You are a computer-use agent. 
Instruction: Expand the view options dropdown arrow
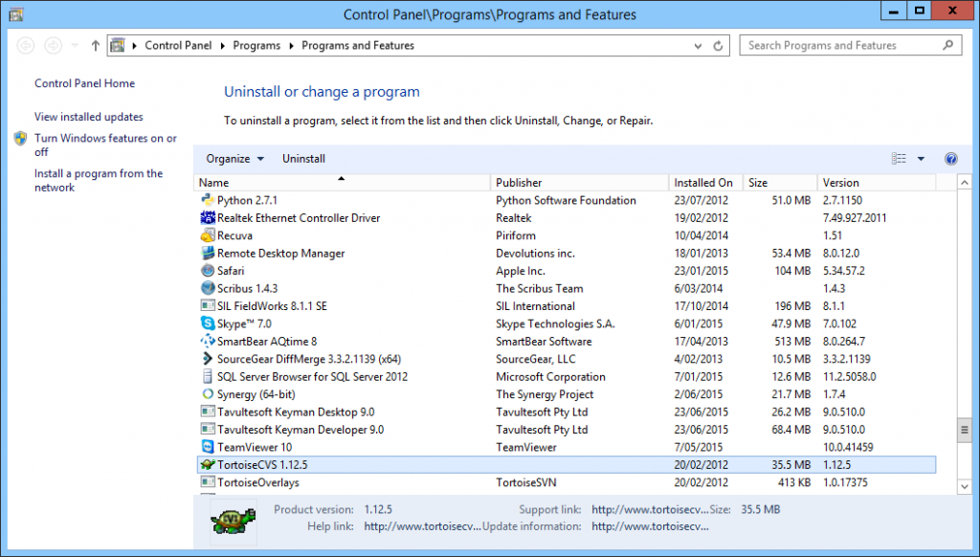coord(921,159)
